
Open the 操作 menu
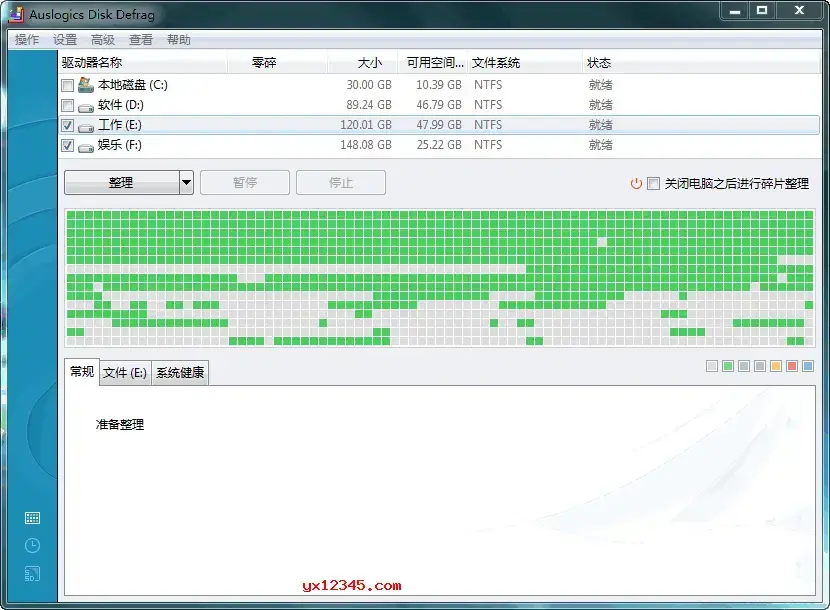(27, 40)
